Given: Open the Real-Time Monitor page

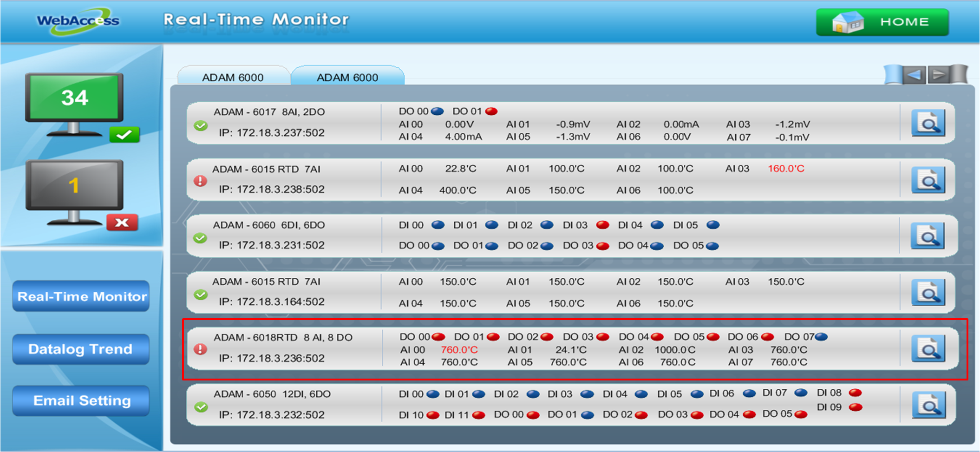Looking at the screenshot, I should pyautogui.click(x=81, y=296).
